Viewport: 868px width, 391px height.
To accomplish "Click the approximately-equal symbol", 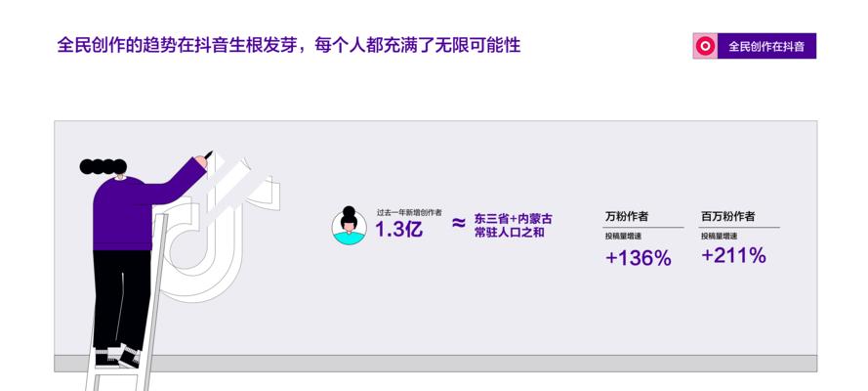I will (x=458, y=223).
